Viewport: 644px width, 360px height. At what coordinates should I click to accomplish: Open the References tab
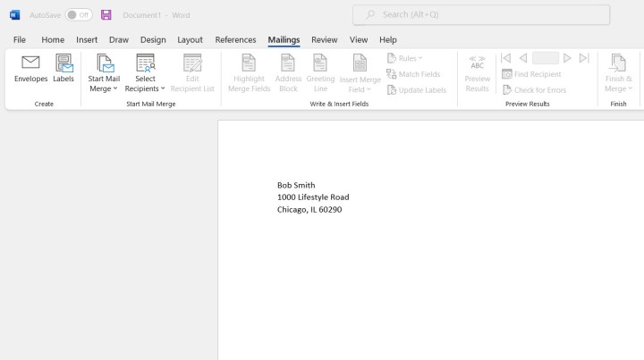coord(235,39)
